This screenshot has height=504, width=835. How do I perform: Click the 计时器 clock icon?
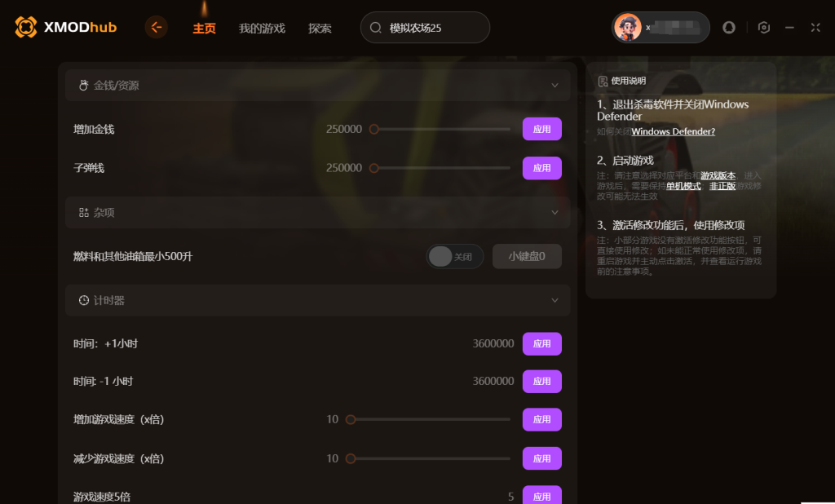point(84,300)
